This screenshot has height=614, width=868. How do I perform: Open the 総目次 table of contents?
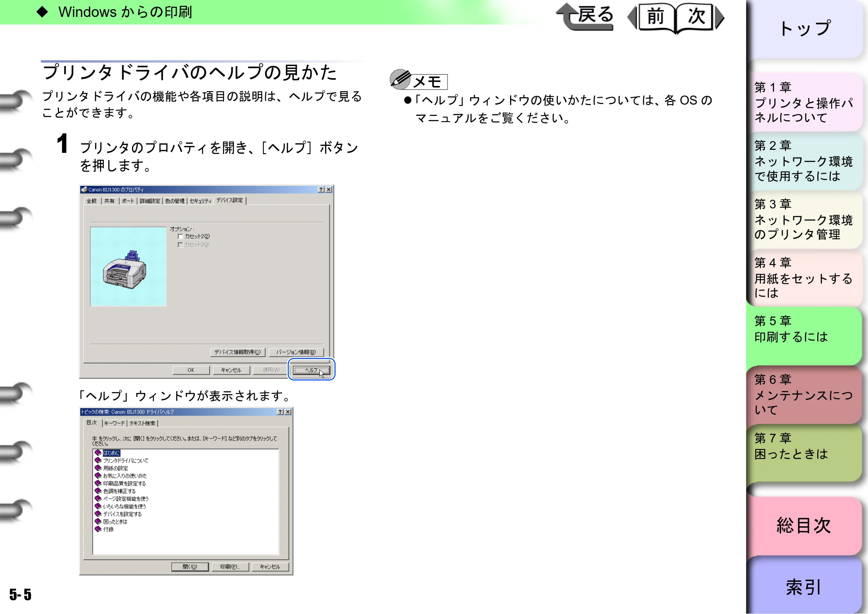click(805, 526)
